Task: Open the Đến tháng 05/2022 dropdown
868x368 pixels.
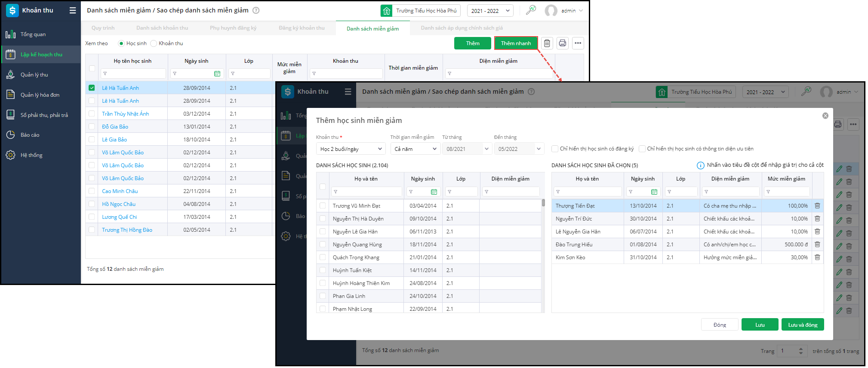Action: [519, 149]
